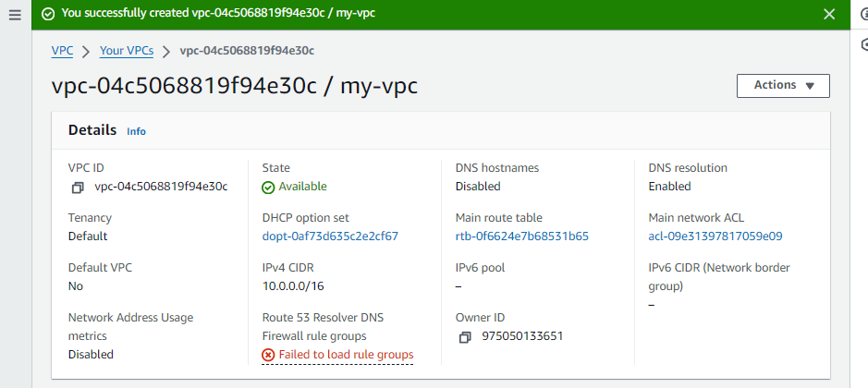Click the Details panel heading
Image resolution: width=868 pixels, height=388 pixels.
tap(92, 130)
